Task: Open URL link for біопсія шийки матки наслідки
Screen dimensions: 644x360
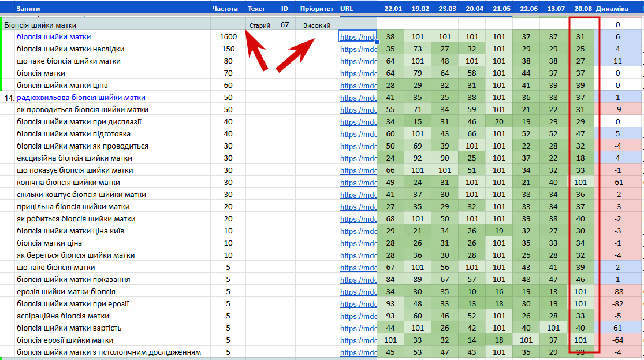Action: click(x=358, y=49)
